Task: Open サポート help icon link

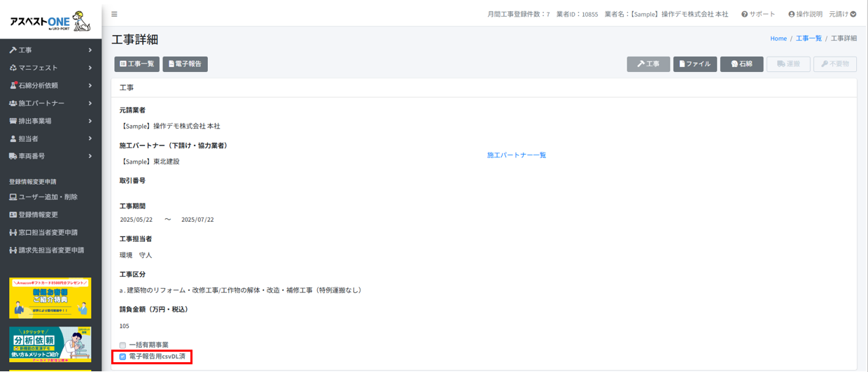Action: [x=758, y=14]
